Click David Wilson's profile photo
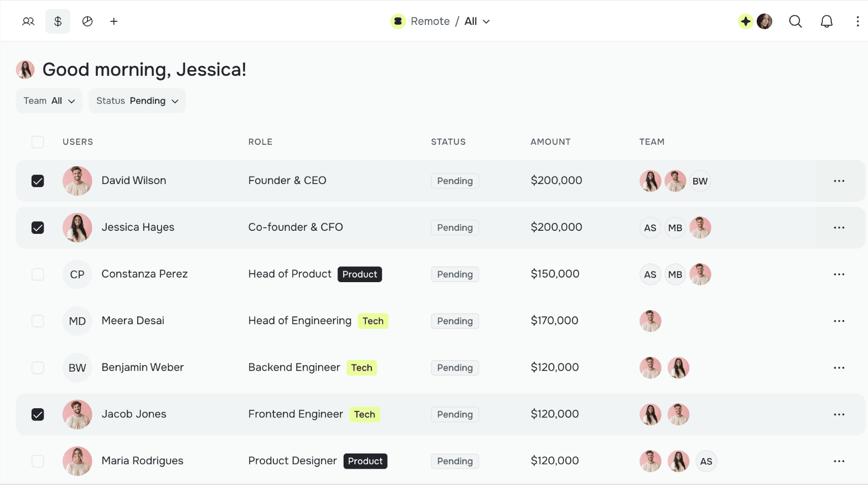The image size is (868, 485). (77, 181)
